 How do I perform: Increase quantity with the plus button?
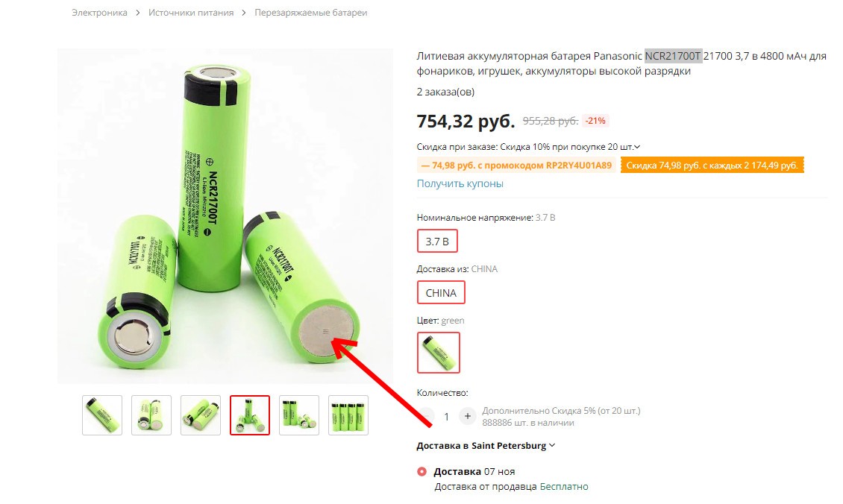[467, 416]
